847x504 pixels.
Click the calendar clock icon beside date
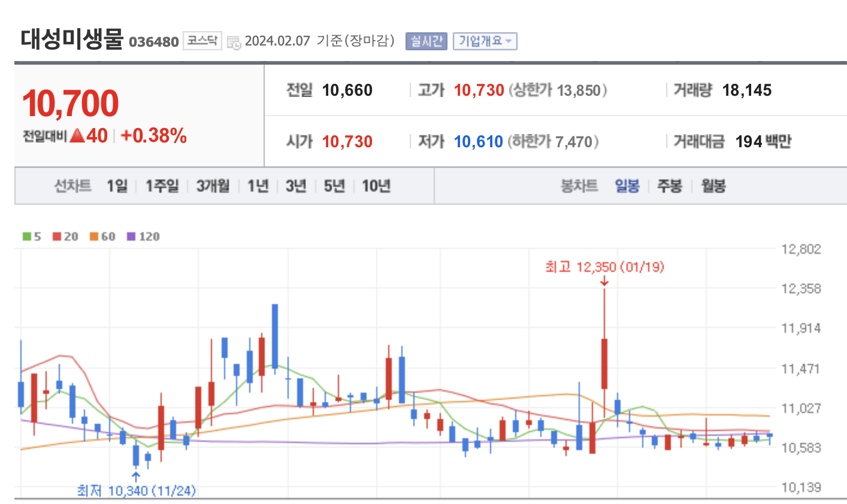[x=234, y=42]
